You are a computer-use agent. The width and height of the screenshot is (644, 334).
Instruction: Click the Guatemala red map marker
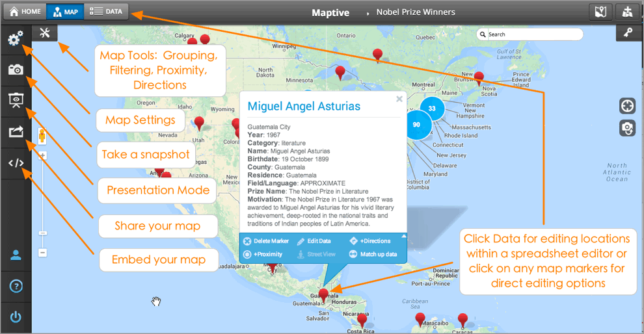324,294
